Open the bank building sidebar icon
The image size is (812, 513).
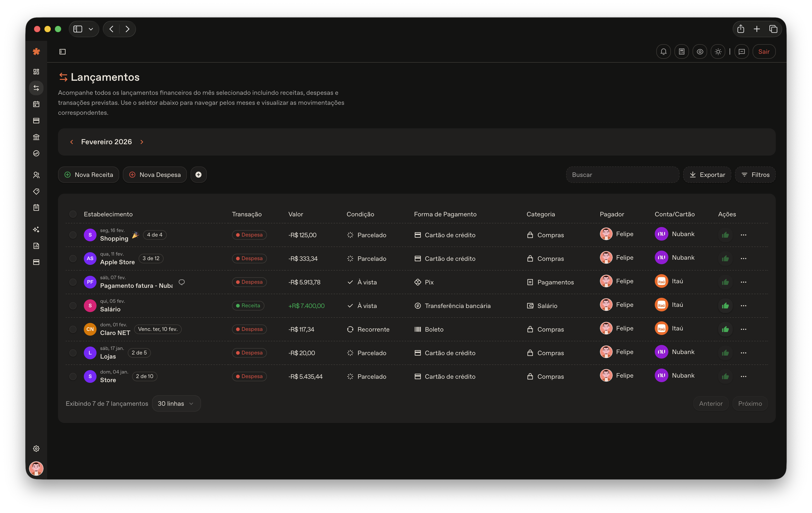coord(36,137)
